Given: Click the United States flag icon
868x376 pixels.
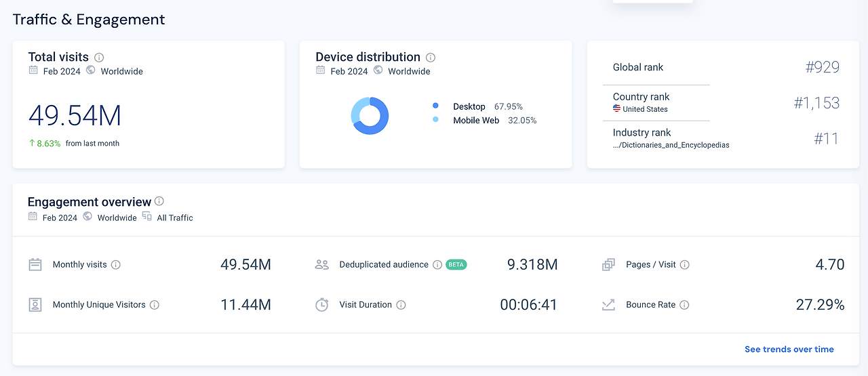Looking at the screenshot, I should [x=617, y=109].
